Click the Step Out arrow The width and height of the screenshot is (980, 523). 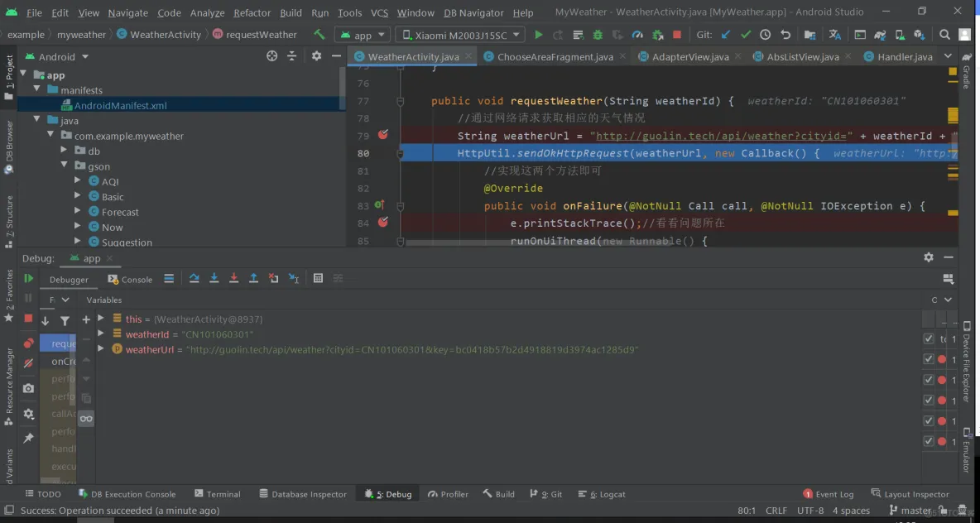(x=254, y=278)
